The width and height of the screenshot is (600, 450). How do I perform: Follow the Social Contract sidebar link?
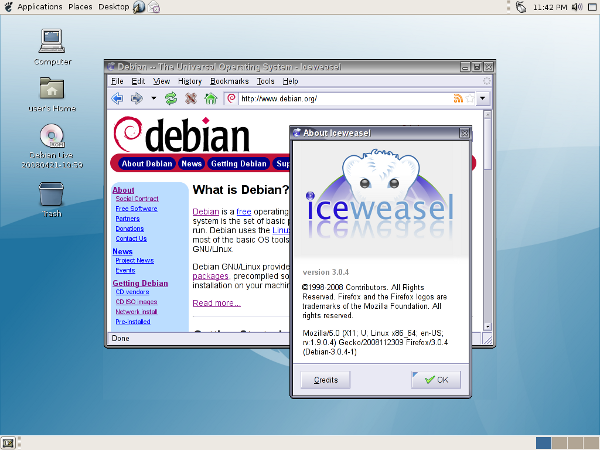[x=136, y=199]
